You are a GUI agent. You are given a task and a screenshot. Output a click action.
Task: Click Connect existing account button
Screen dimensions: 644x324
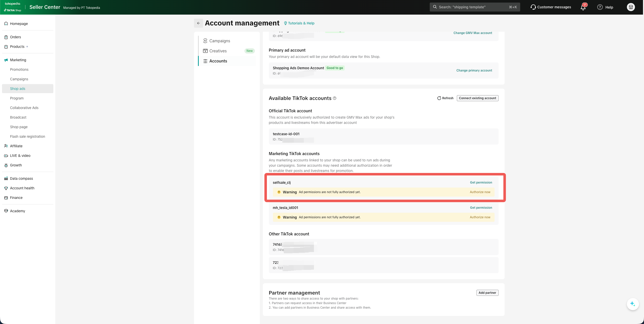coord(477,98)
